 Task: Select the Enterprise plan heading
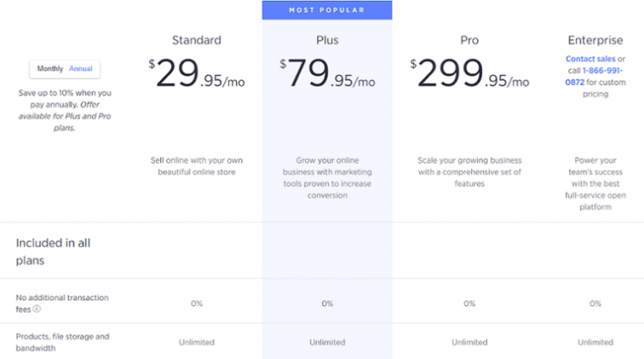595,39
